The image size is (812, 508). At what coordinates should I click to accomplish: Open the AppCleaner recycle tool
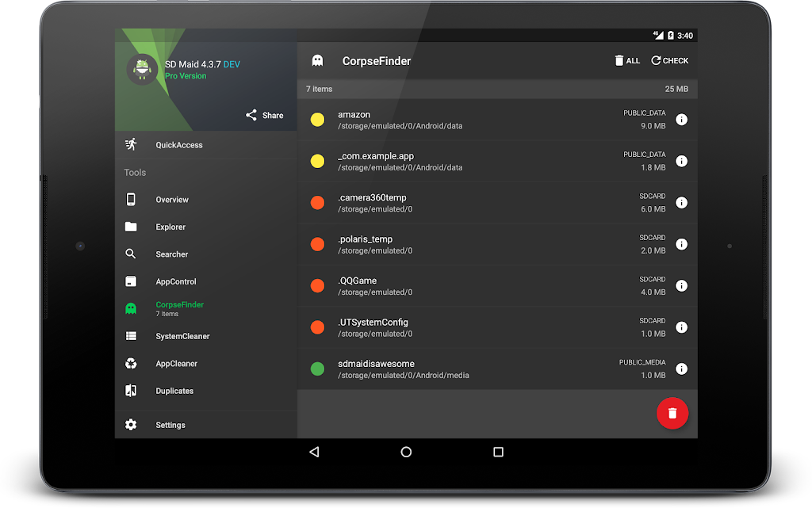(x=176, y=364)
